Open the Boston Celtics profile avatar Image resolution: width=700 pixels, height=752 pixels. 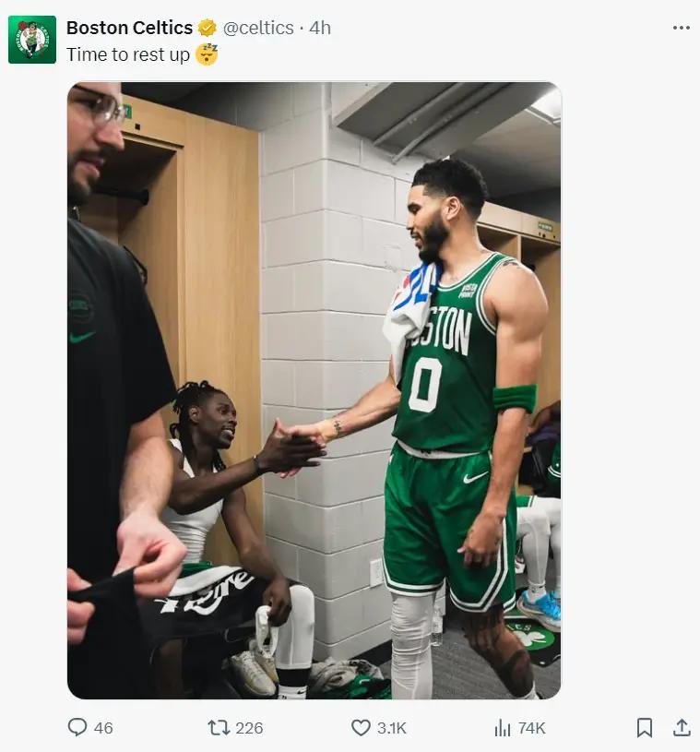(x=32, y=40)
